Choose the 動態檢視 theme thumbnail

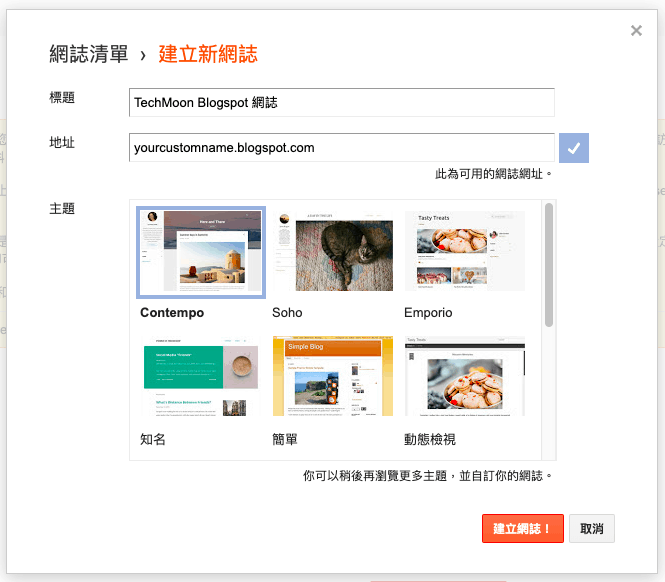(x=465, y=377)
